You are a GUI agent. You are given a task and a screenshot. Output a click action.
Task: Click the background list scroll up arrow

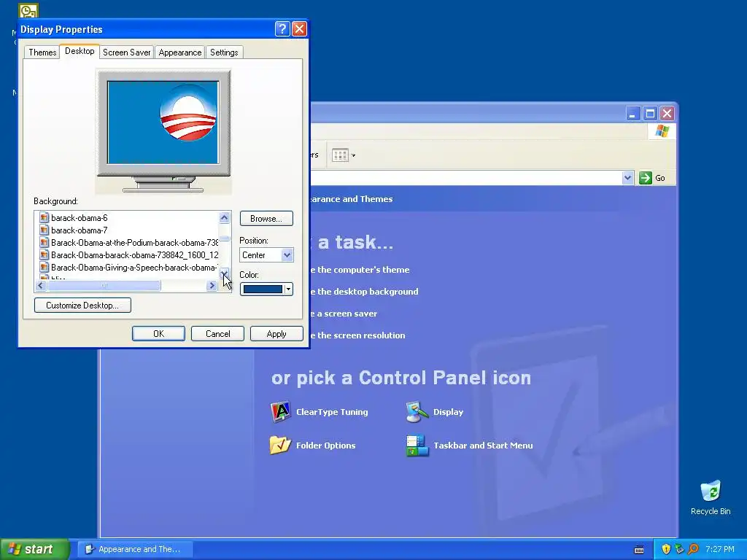225,217
